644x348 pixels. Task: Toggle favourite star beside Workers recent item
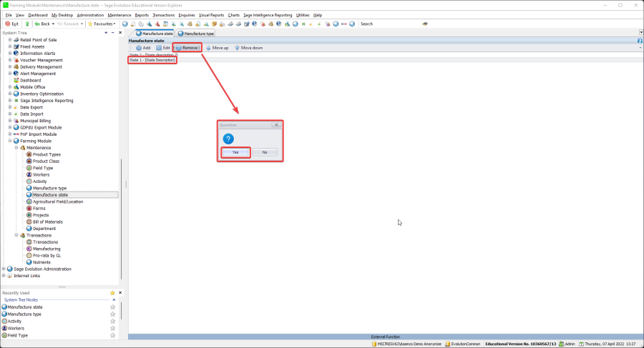112,329
